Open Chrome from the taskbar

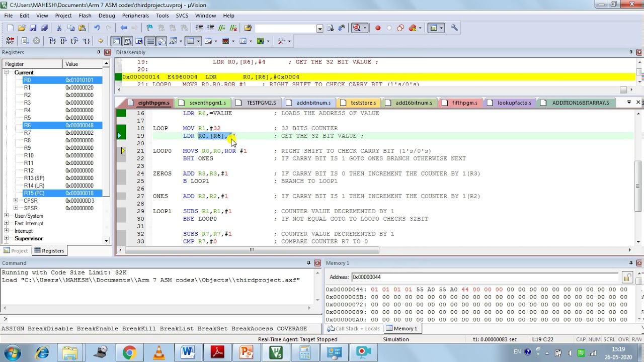click(129, 352)
